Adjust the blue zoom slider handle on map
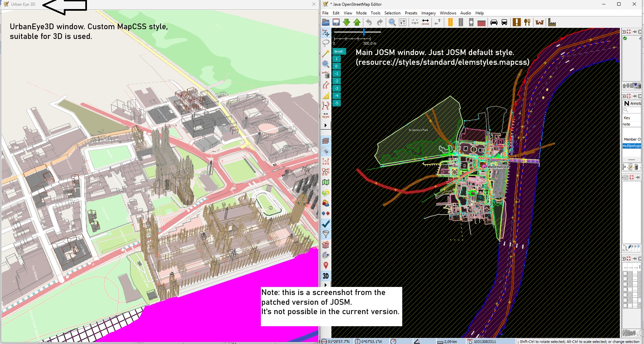Viewport: 644px width, 344px height. coord(364,32)
